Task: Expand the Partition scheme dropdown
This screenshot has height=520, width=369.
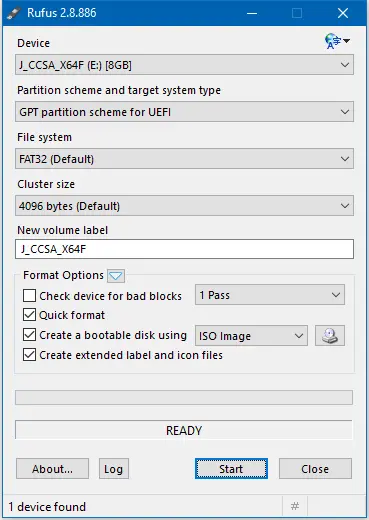Action: pos(184,112)
